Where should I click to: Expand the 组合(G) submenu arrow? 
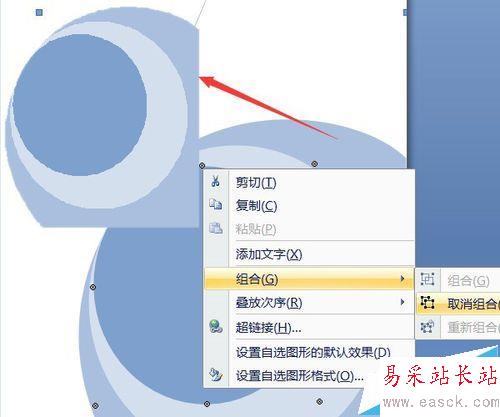pos(403,278)
